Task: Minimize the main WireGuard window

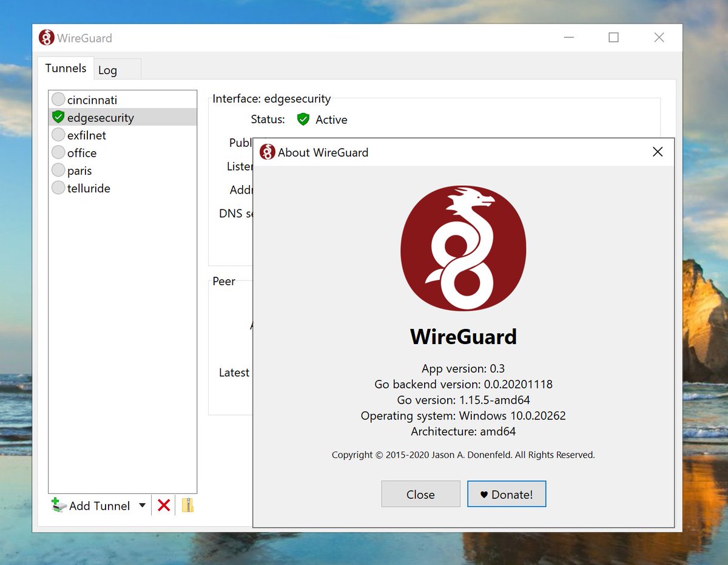Action: (568, 38)
